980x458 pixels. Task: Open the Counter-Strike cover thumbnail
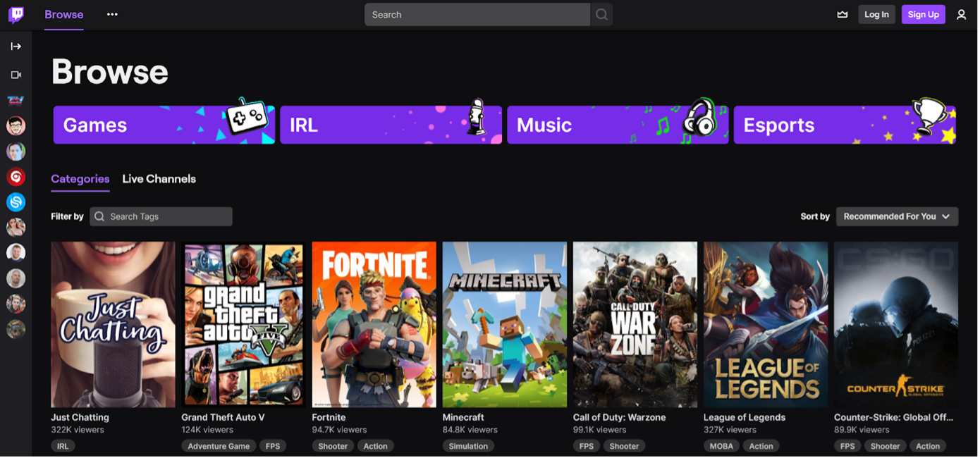(x=896, y=325)
